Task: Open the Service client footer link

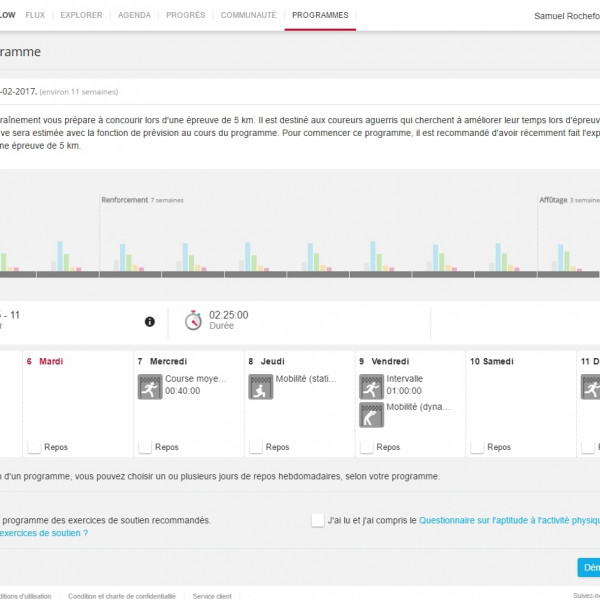Action: (212, 595)
